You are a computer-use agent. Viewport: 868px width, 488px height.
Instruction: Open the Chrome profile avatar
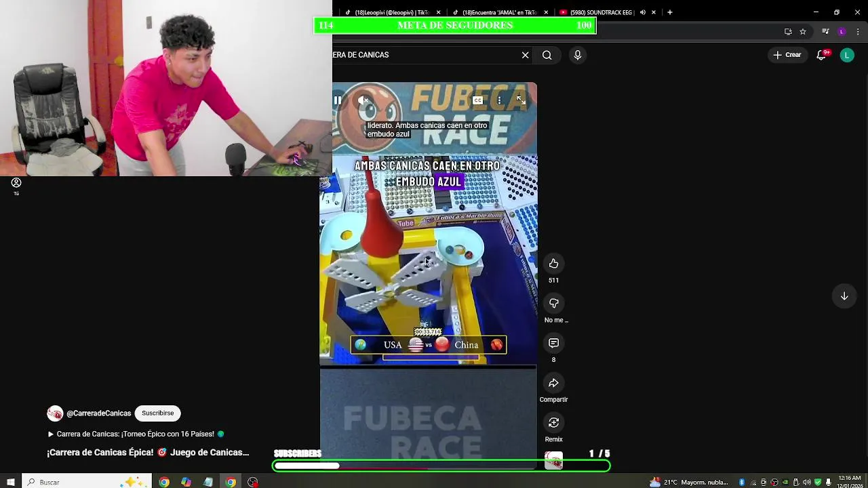[x=842, y=31]
